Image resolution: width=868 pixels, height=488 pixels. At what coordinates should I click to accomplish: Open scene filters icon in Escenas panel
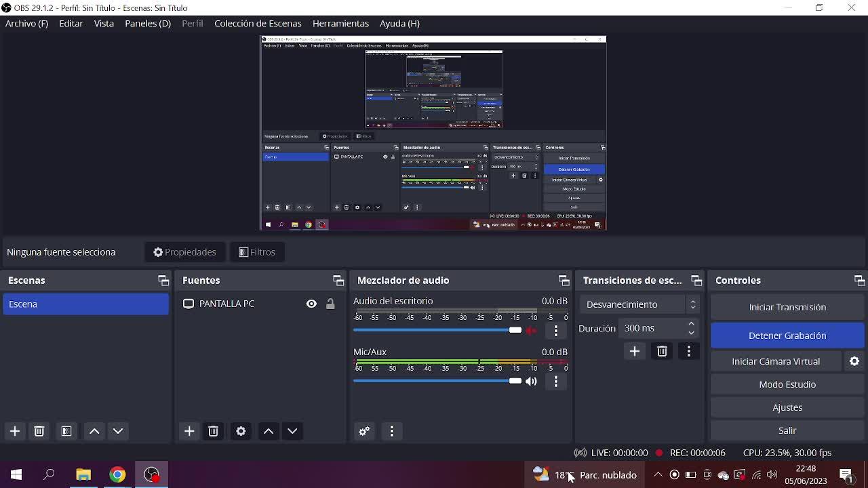(66, 431)
